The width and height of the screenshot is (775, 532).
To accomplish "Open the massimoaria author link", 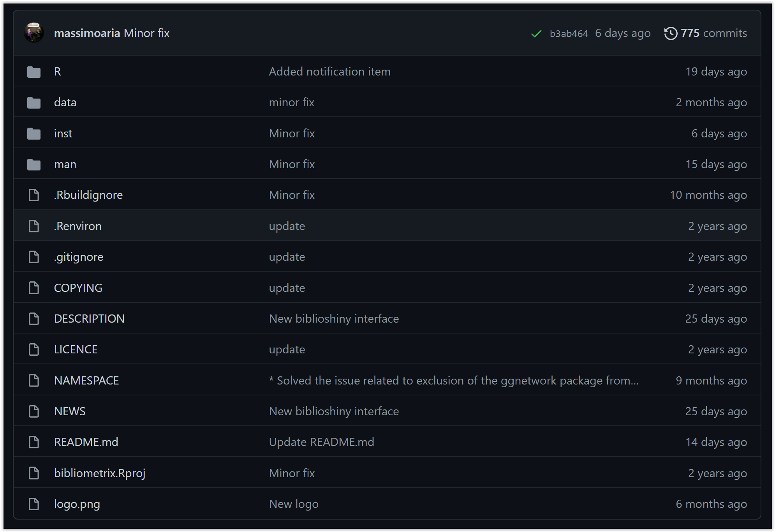I will (87, 33).
